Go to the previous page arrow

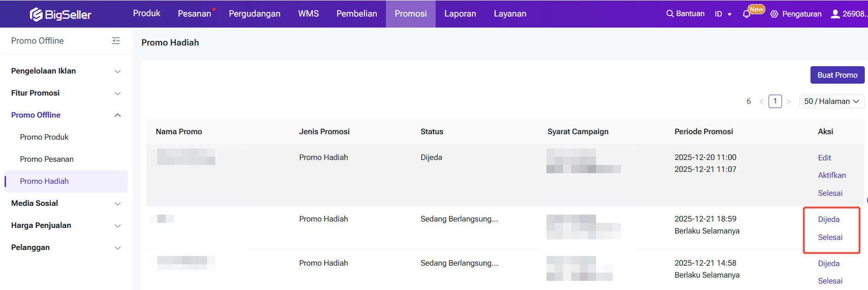pos(762,102)
